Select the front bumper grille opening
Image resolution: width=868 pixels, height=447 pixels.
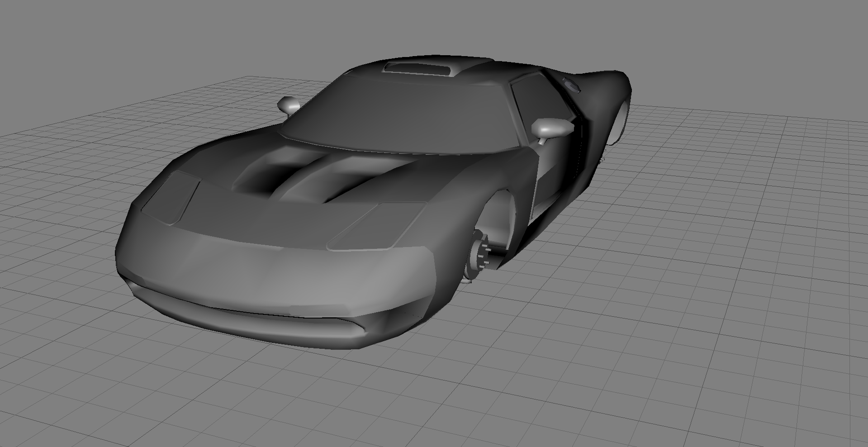tap(247, 312)
